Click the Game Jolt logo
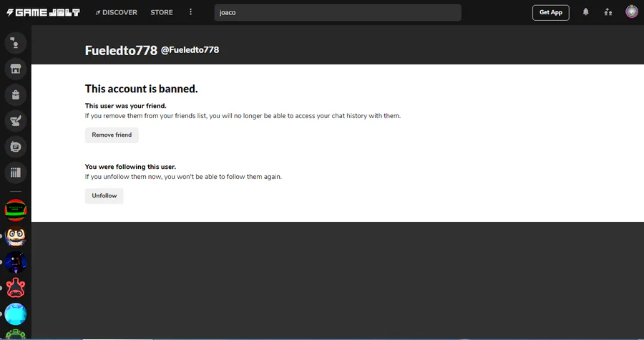This screenshot has width=644, height=340. [x=43, y=13]
